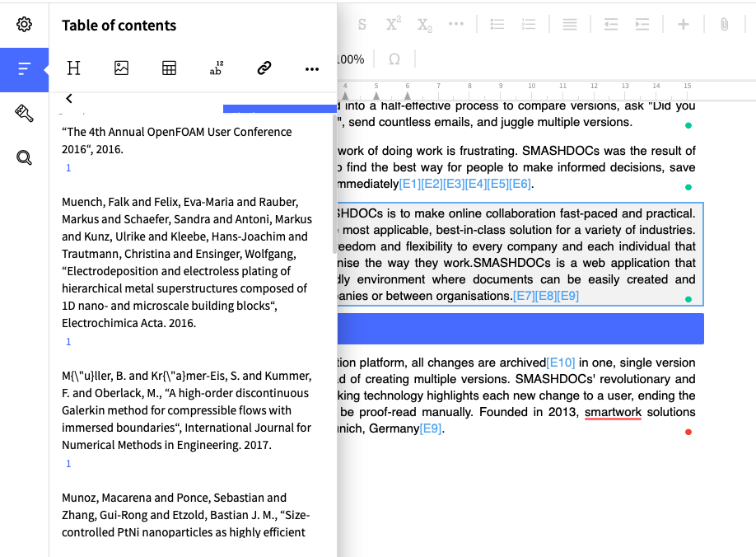Show footnotes list (ab12 icon)
Screen dimensions: 756x557
217,68
